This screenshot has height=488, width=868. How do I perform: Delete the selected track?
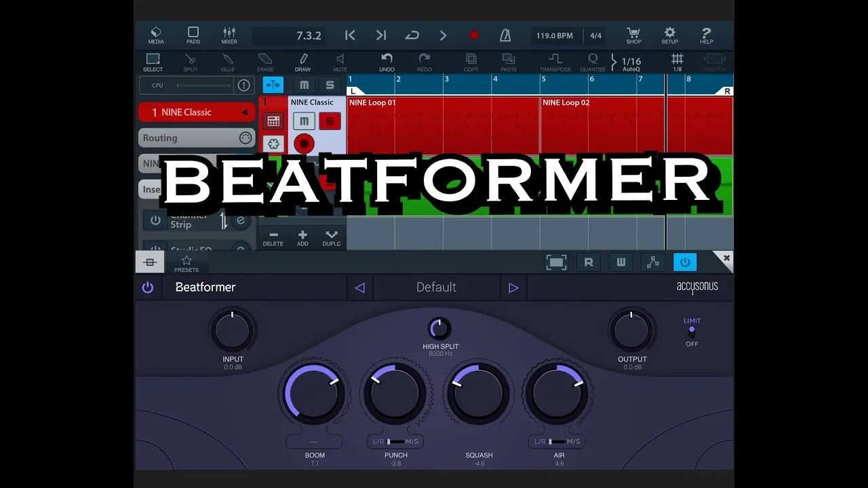pyautogui.click(x=273, y=238)
